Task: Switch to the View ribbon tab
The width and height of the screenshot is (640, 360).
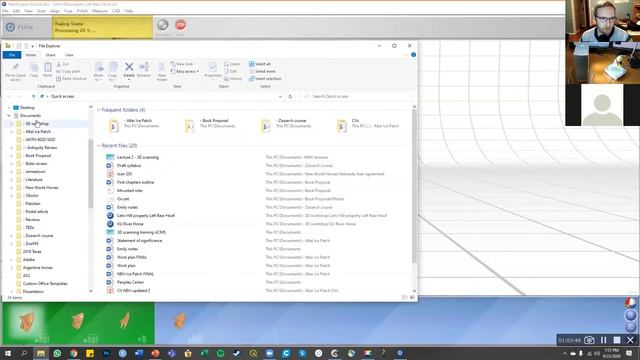Action: 69,55
